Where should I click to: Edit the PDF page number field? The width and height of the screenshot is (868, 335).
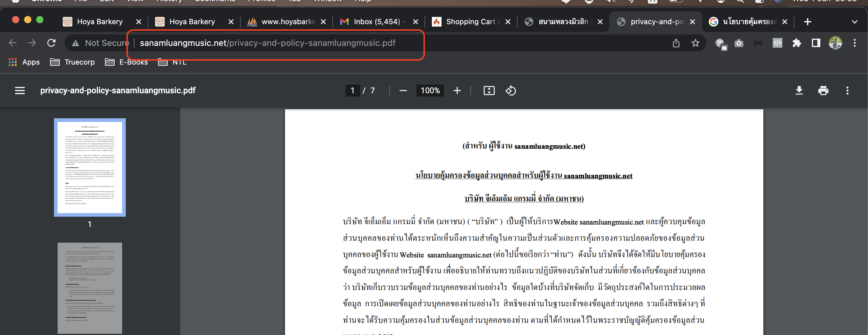pyautogui.click(x=353, y=90)
